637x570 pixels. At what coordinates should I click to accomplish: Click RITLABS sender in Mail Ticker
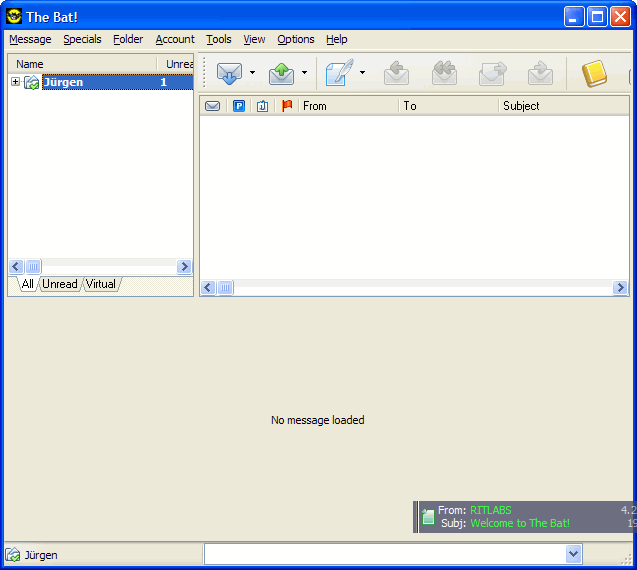point(491,510)
